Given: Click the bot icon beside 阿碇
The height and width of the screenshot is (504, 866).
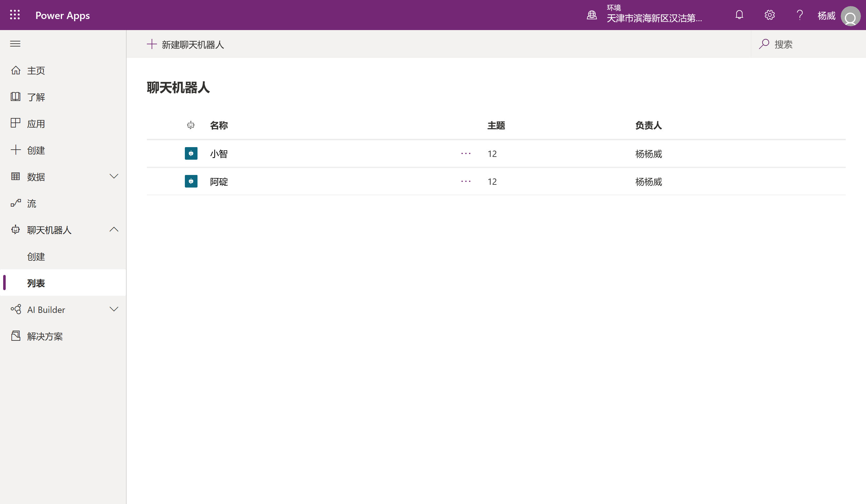Looking at the screenshot, I should (191, 181).
